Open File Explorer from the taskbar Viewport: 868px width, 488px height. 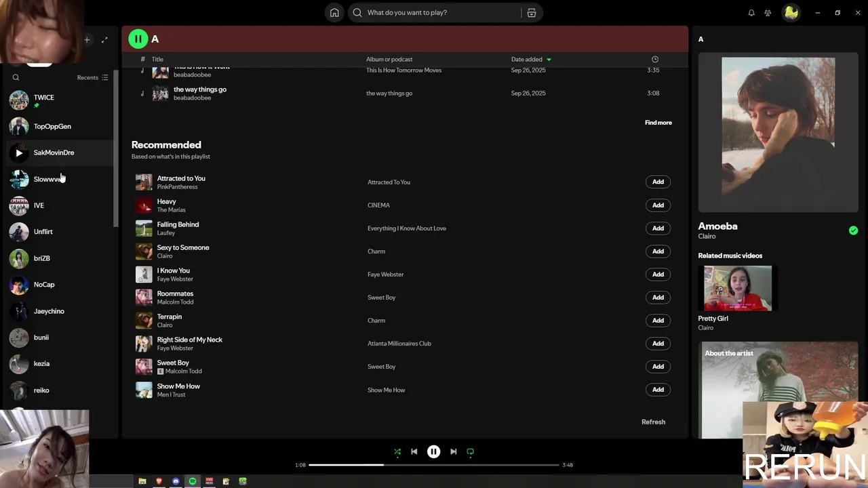pos(142,481)
